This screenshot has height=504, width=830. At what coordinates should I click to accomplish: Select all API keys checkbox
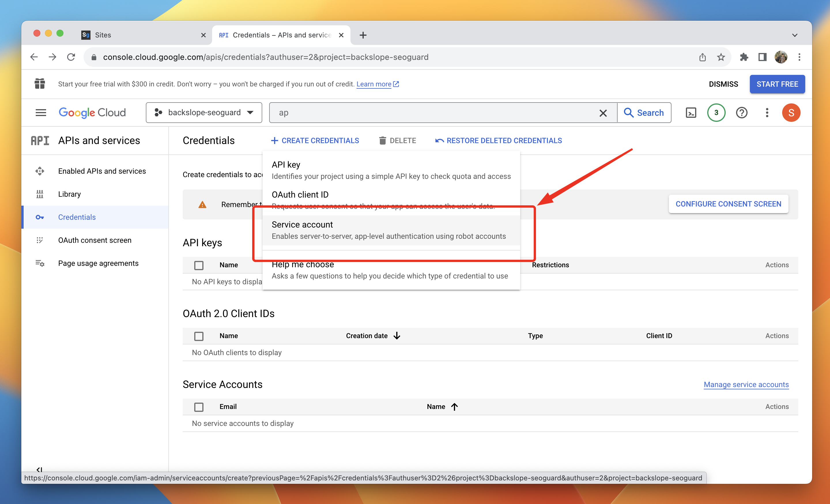[199, 265]
